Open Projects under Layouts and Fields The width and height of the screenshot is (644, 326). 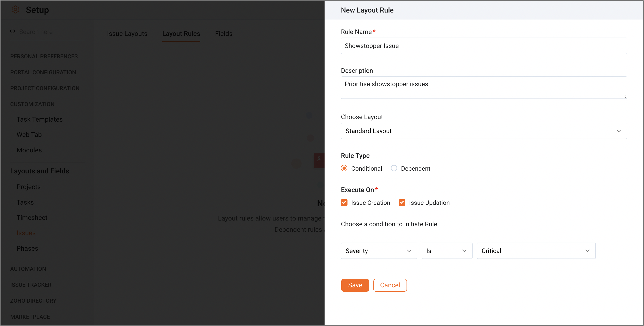(x=28, y=187)
